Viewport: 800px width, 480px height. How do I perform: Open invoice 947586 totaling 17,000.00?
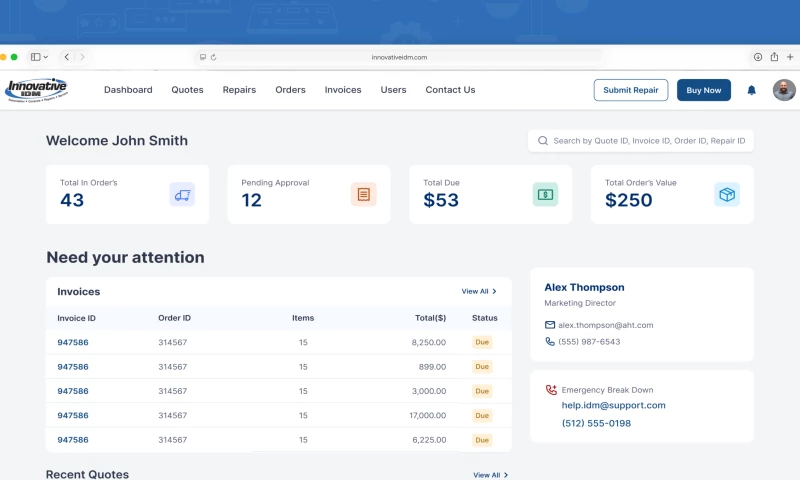[73, 416]
